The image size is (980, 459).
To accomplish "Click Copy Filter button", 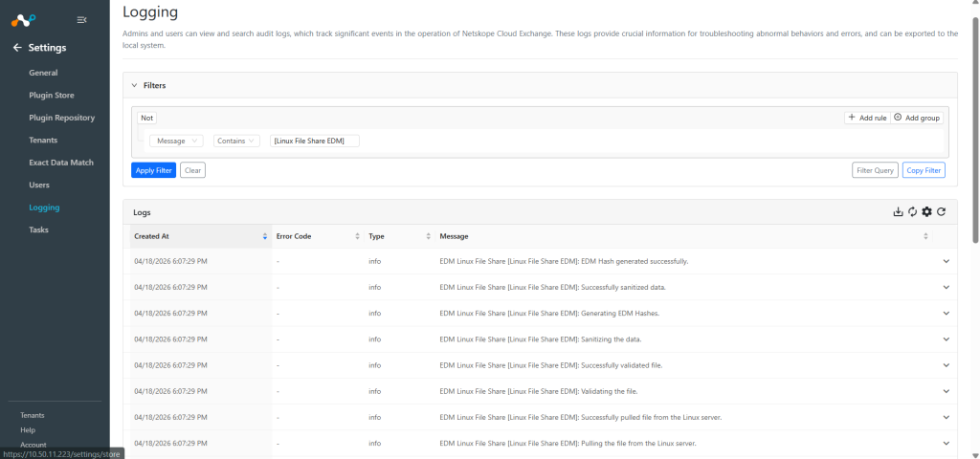I will click(x=924, y=170).
